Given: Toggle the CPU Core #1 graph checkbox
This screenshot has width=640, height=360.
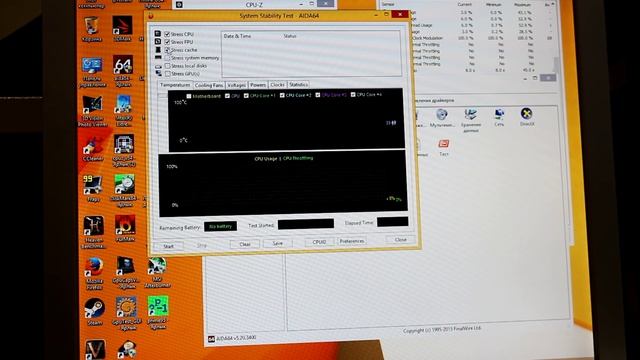Looking at the screenshot, I should tap(246, 96).
